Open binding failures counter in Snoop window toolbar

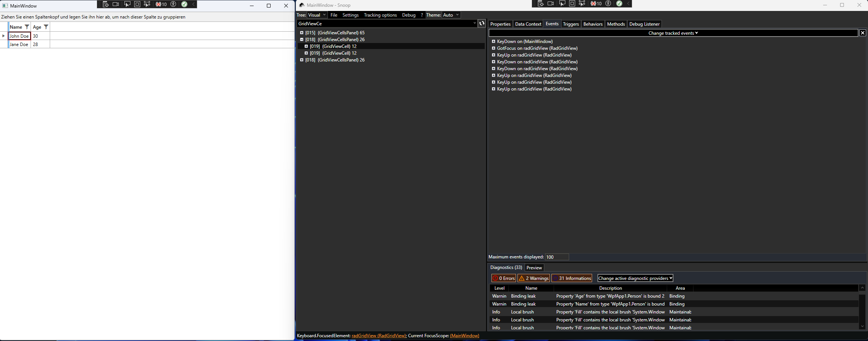[596, 3]
